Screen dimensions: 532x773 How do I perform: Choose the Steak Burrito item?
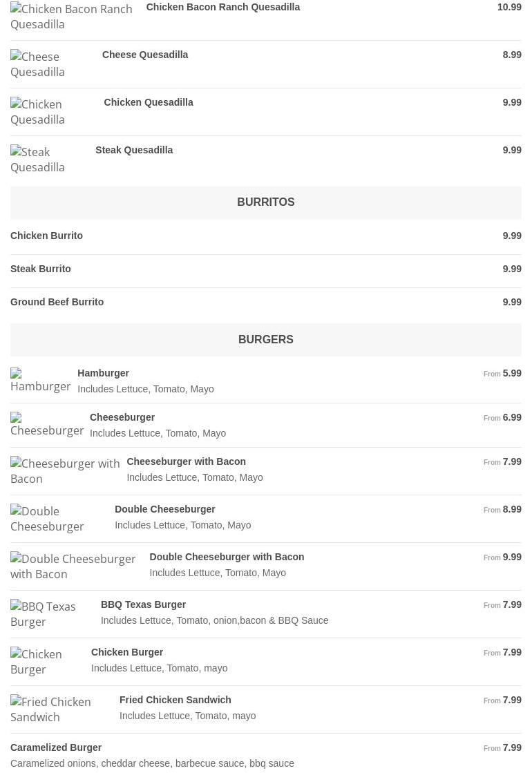click(x=41, y=269)
